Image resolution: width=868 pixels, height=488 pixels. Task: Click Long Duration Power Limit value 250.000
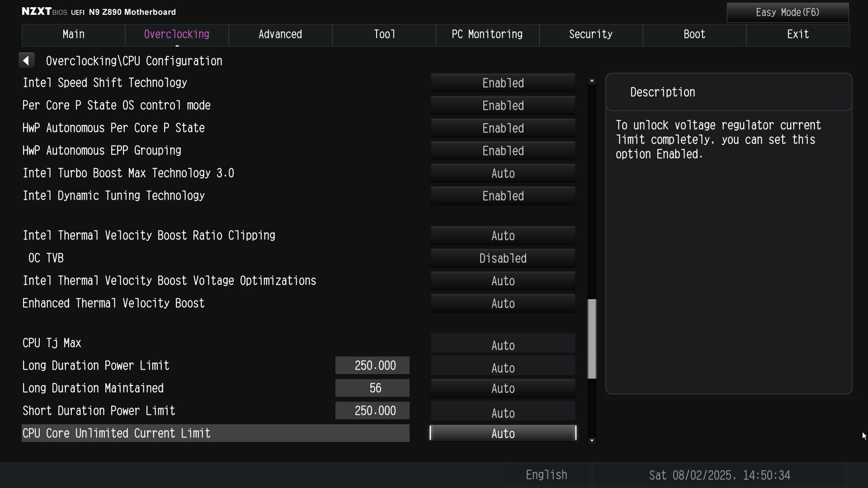point(373,366)
